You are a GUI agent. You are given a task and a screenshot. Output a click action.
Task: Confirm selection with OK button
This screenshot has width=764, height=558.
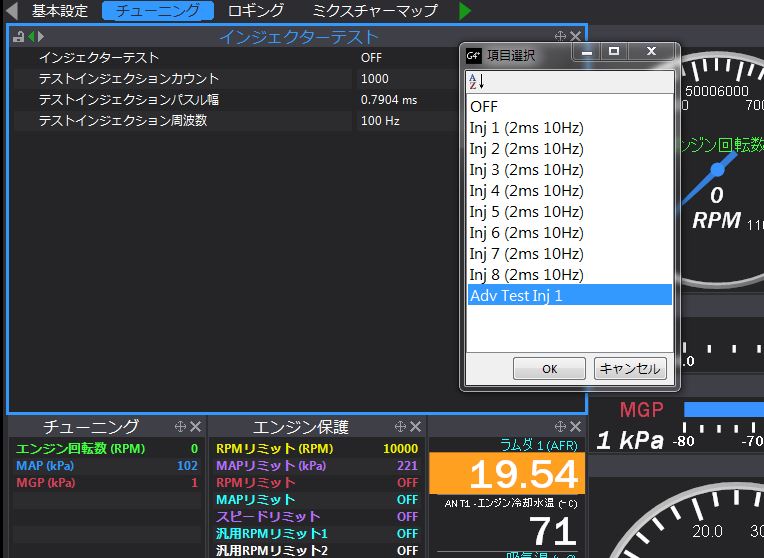[x=549, y=368]
